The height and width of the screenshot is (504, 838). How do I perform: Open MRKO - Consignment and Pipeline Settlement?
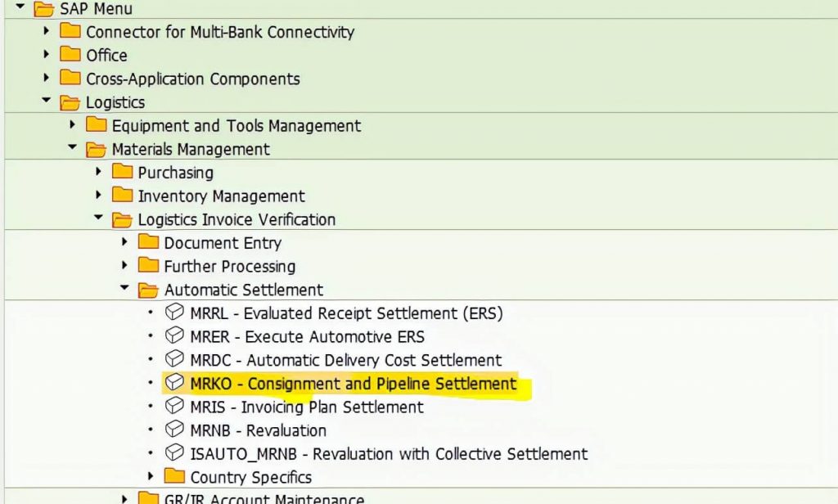[x=354, y=384]
